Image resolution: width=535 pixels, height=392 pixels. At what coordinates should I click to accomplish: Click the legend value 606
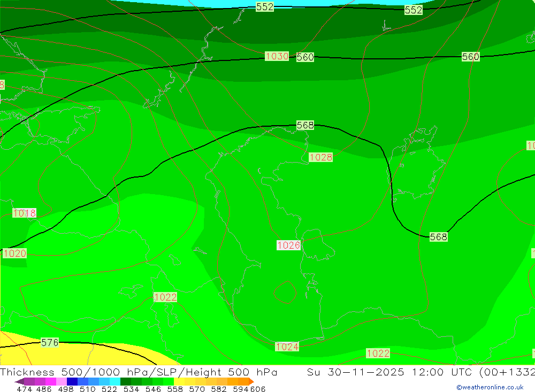258,389
